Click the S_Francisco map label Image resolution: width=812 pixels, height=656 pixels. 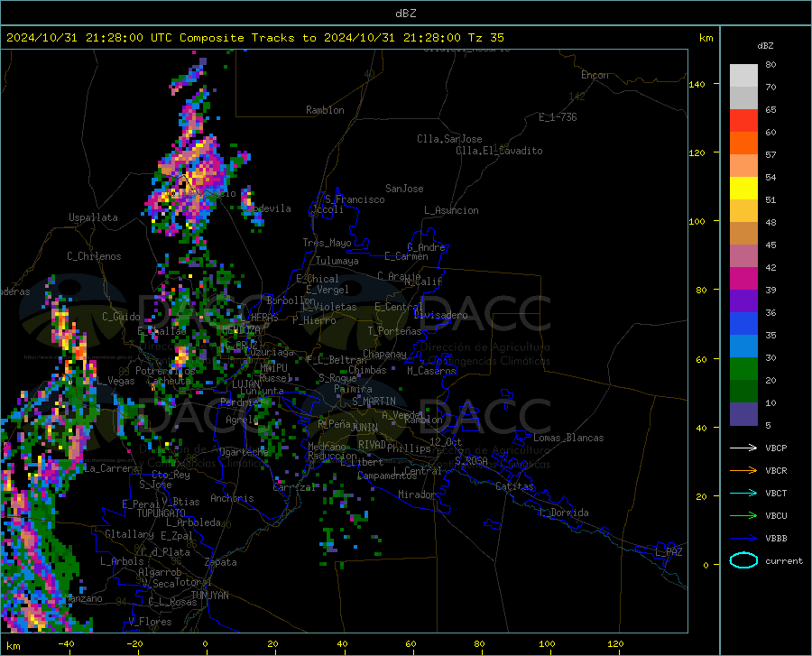click(355, 199)
